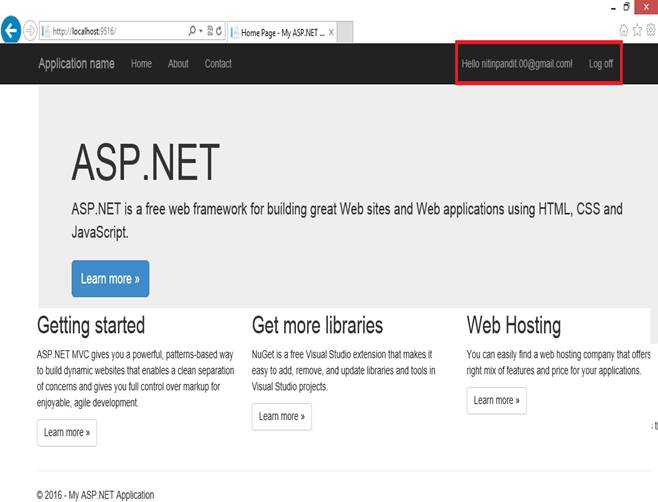Click the blue Learn more button

[110, 279]
